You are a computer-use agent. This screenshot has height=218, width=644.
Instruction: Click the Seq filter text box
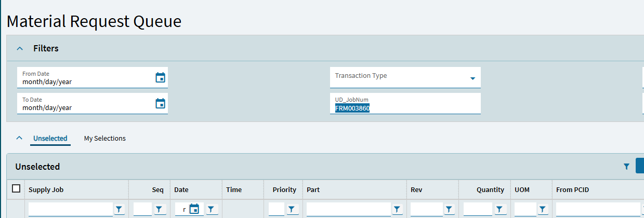[143, 209]
